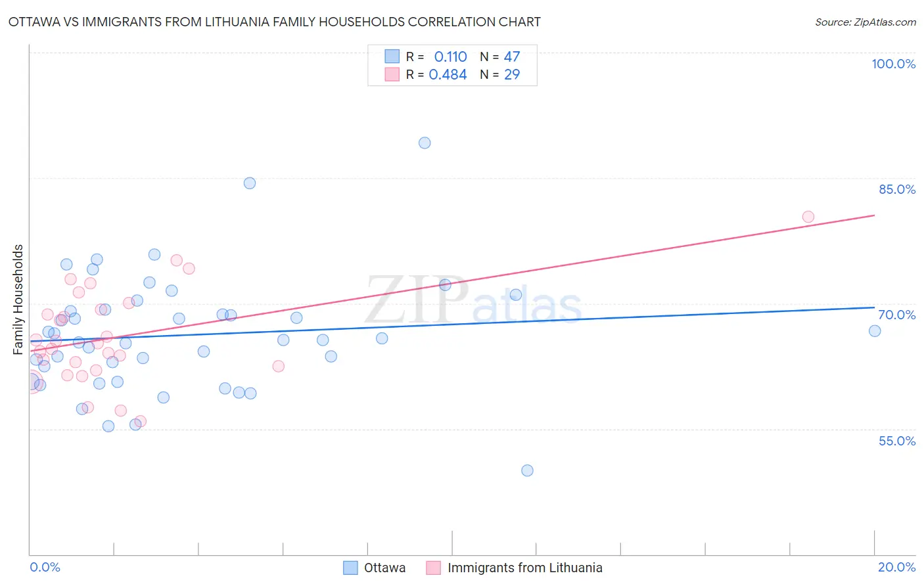The height and width of the screenshot is (586, 924).
Task: Click the Family Households axis title
Action: (x=18, y=300)
